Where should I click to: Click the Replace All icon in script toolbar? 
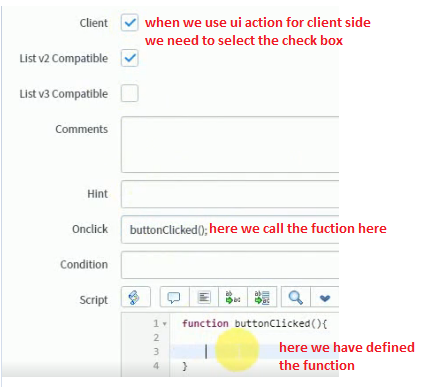262,297
